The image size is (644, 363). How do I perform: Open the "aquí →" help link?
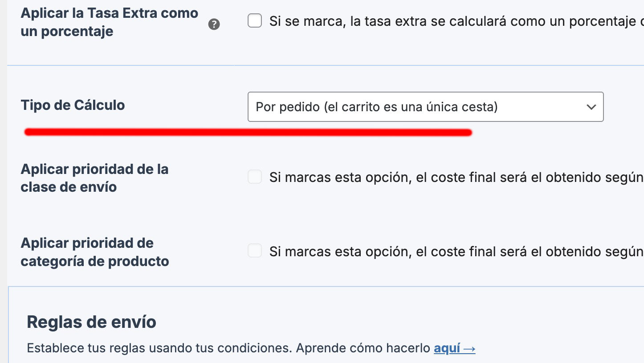point(454,348)
